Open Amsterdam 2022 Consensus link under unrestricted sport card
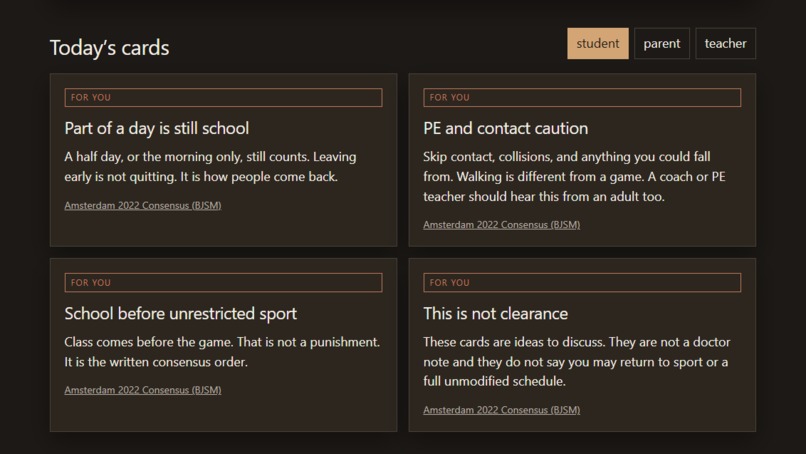The image size is (806, 454). tap(143, 390)
